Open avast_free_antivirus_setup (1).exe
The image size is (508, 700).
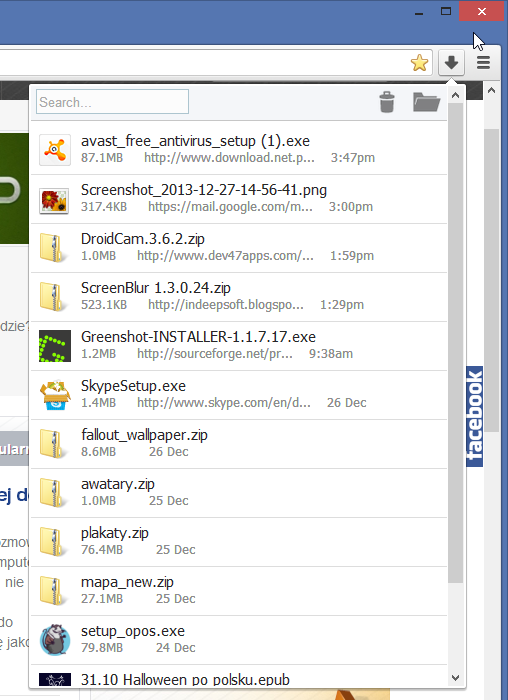click(x=195, y=141)
